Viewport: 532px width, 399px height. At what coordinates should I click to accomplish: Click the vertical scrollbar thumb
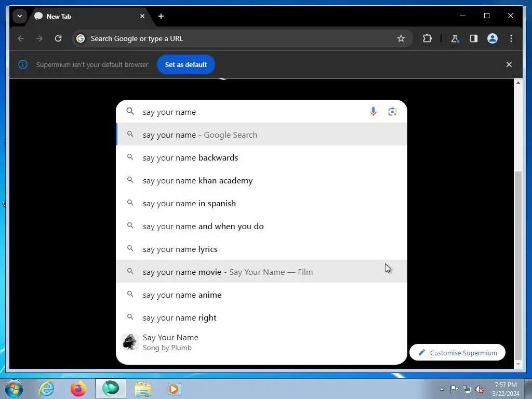click(518, 265)
